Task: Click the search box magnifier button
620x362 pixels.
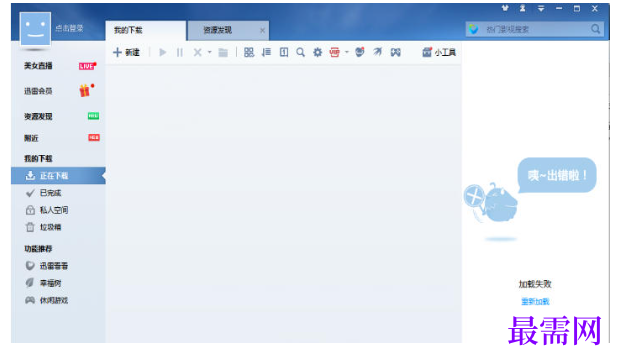Action: (595, 29)
